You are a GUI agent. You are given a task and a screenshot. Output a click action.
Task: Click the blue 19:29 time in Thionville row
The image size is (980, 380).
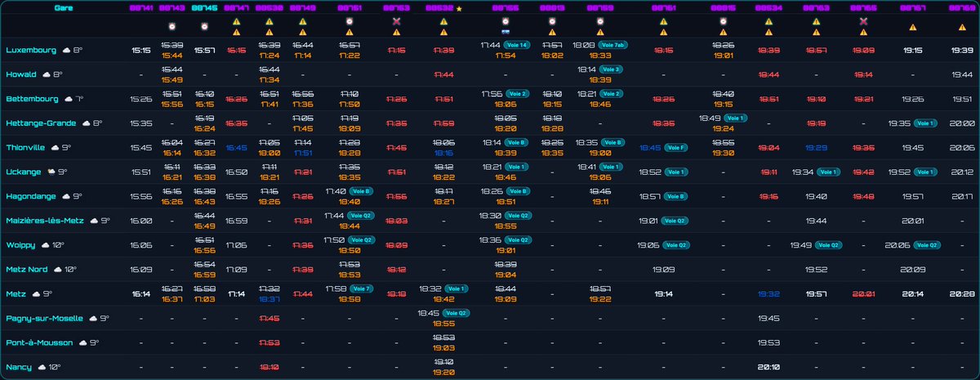816,148
